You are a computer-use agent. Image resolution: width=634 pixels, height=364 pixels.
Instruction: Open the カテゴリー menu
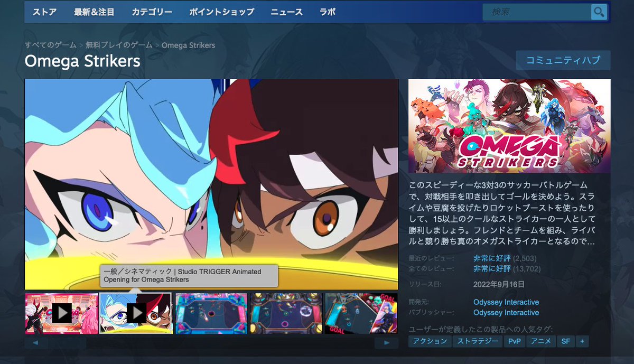pos(152,12)
